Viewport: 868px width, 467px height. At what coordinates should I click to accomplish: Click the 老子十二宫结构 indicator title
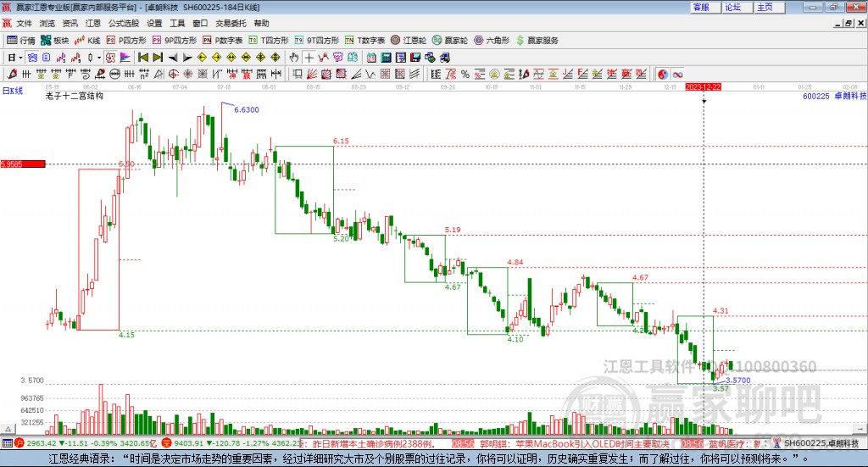pyautogui.click(x=75, y=96)
